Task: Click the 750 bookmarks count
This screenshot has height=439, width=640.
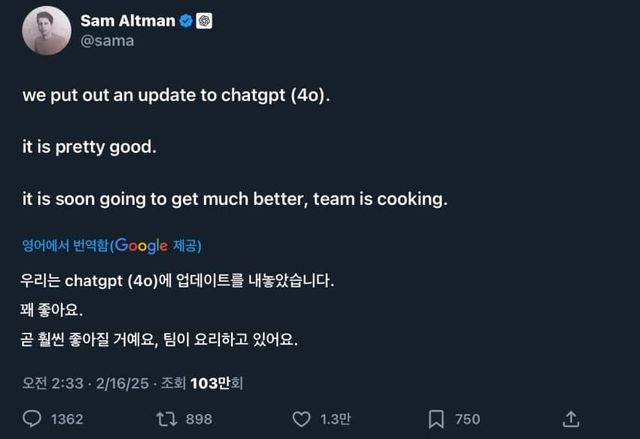Action: tap(467, 419)
